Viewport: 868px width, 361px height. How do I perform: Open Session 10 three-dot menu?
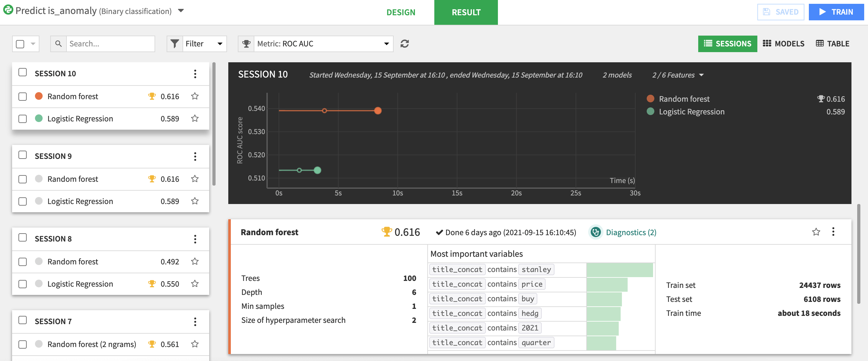[195, 74]
